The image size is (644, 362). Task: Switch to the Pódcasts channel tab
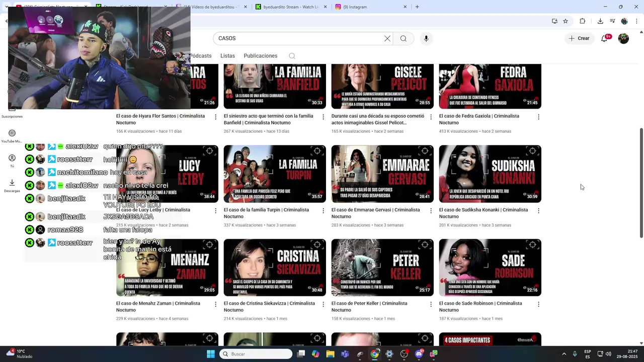(201, 56)
